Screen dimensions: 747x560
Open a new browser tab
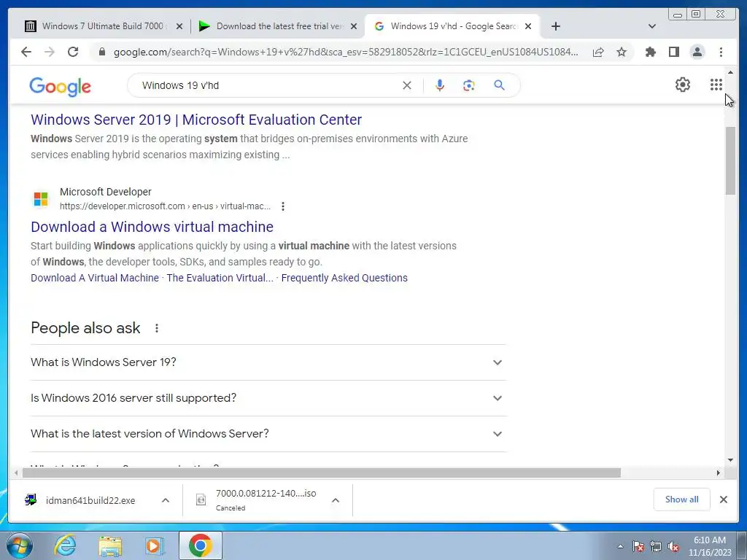[555, 26]
